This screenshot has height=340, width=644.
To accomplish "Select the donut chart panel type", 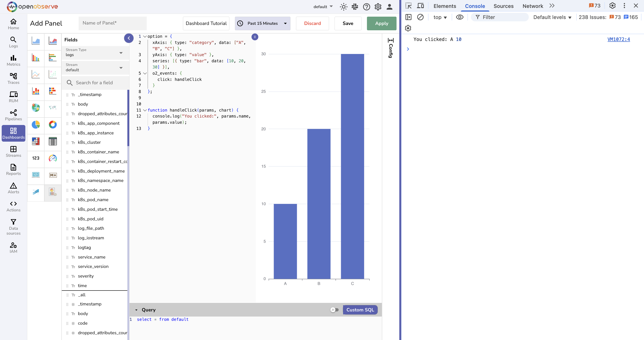I will click(x=53, y=125).
